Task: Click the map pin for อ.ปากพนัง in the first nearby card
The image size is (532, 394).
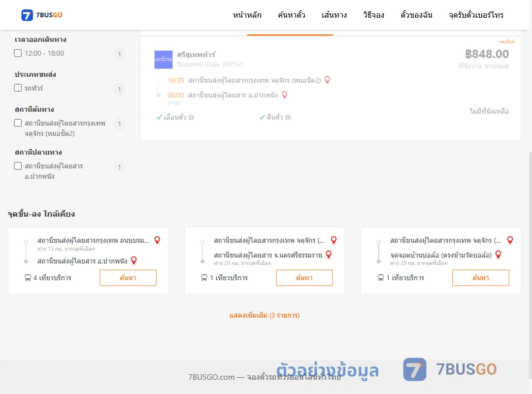Action: point(134,261)
